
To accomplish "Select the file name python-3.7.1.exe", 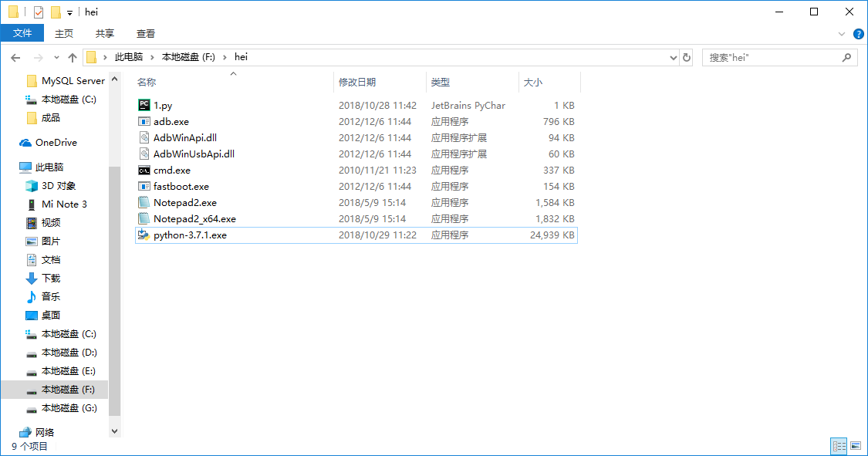I will coord(190,235).
